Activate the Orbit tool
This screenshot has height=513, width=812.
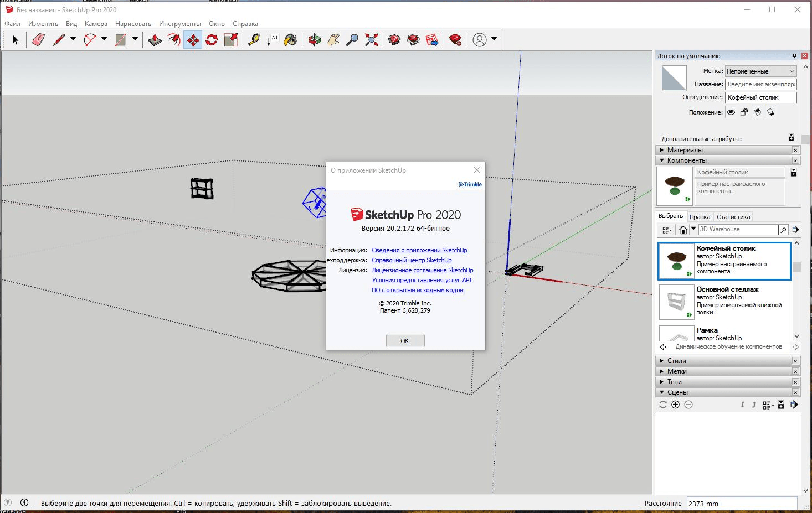[x=315, y=39]
